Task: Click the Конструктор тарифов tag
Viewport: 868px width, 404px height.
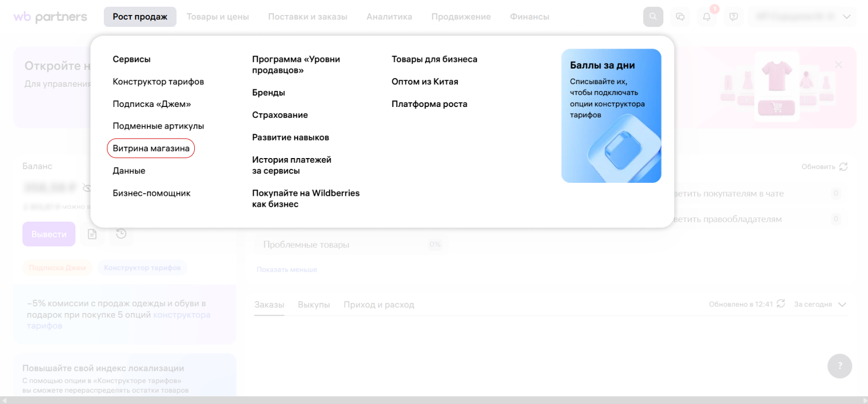Action: [142, 268]
